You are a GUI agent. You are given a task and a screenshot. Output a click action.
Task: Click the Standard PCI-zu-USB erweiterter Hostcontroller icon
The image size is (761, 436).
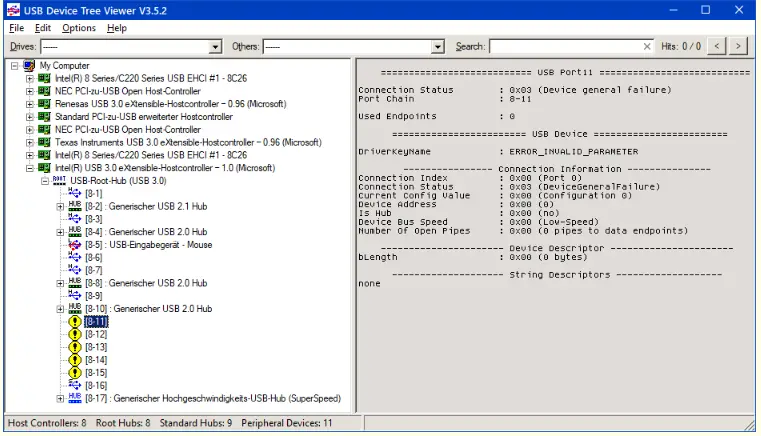(44, 117)
